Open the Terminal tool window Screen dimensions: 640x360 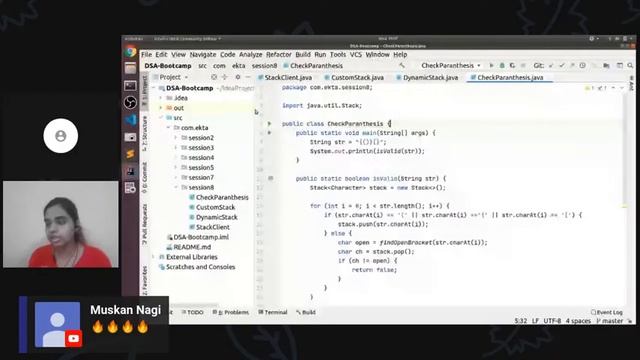tap(273, 312)
